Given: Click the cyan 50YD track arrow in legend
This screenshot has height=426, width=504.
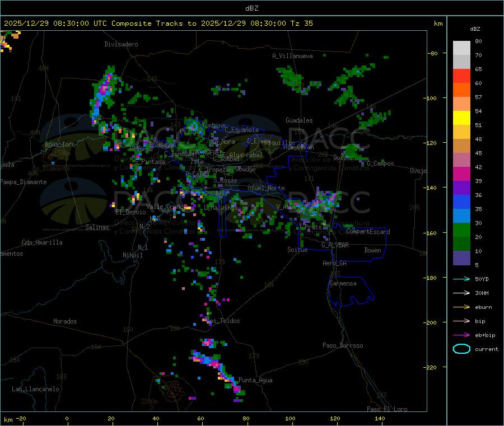Looking at the screenshot, I should click(461, 279).
